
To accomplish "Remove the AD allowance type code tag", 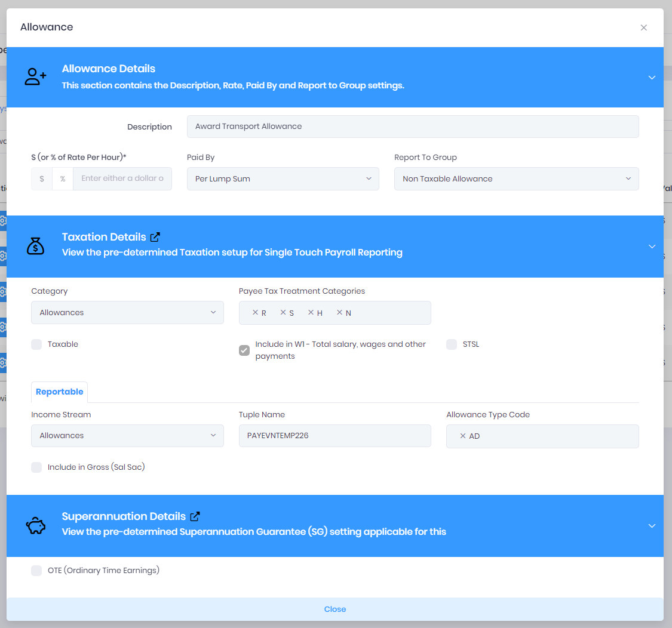I will coord(463,436).
